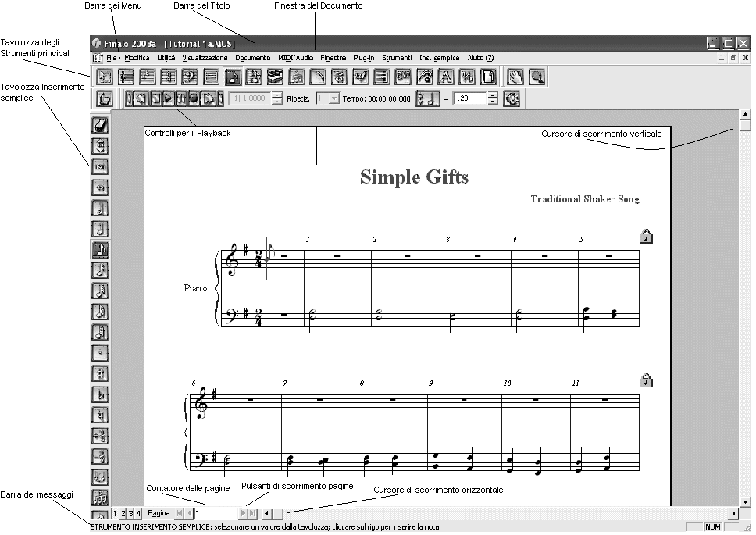
Task: Increase tempo value with spinner arrow
Action: 493,95
